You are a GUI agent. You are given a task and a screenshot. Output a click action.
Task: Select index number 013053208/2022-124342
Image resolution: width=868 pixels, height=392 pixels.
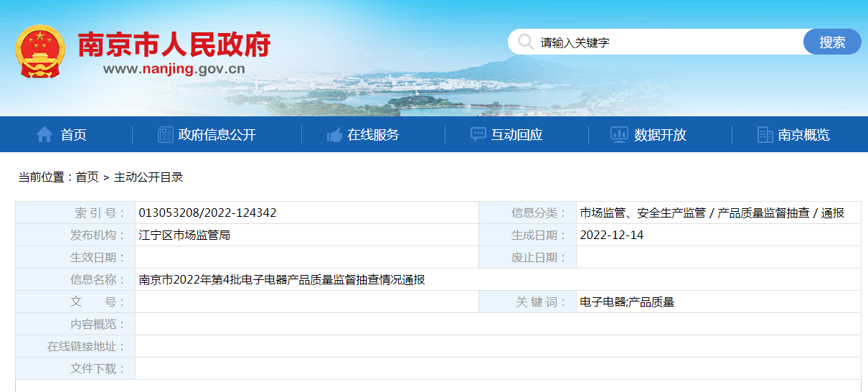[x=207, y=213]
